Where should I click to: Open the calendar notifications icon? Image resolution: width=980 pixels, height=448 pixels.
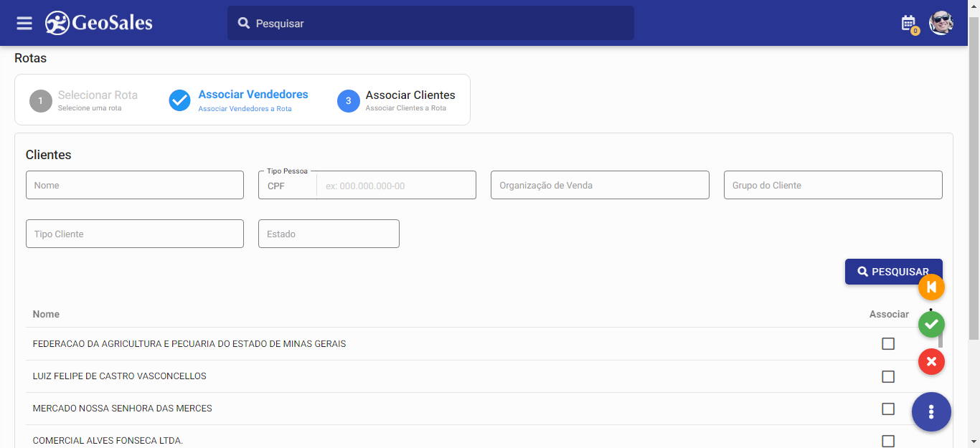[x=909, y=24]
